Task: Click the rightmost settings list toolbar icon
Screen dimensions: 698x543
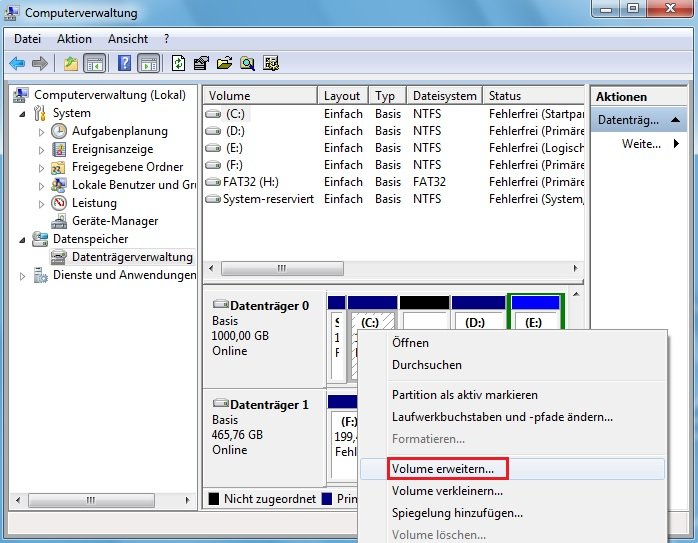Action: pyautogui.click(x=271, y=63)
